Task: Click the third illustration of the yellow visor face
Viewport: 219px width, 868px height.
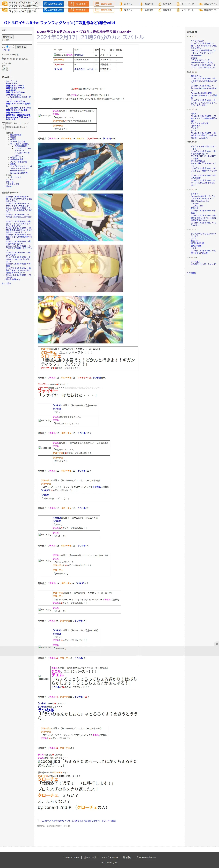Action: (80, 268)
